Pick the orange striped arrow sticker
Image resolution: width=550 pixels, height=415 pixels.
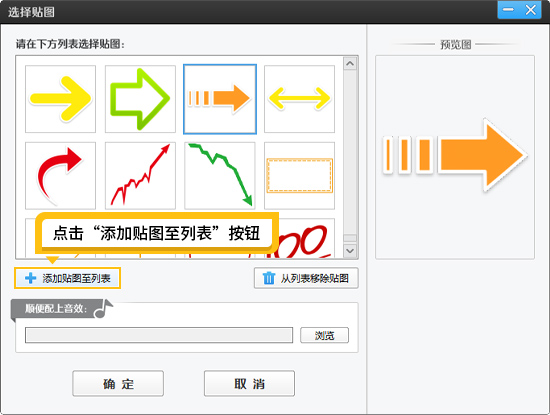tap(220, 99)
